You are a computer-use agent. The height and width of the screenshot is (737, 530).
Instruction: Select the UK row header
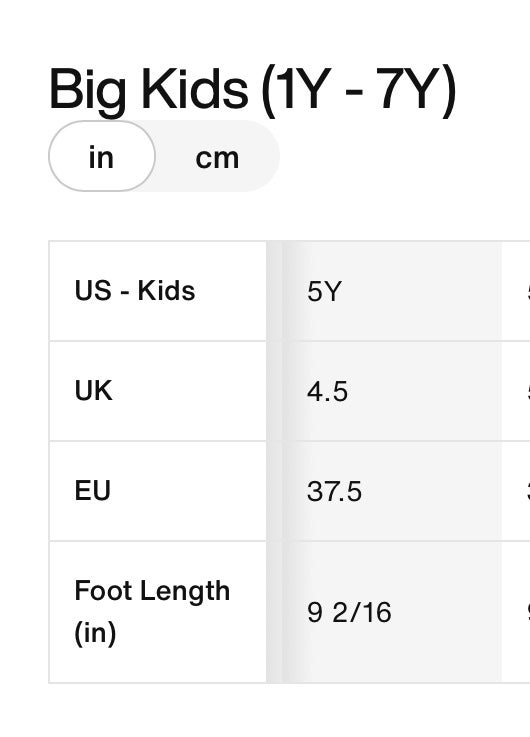(158, 391)
